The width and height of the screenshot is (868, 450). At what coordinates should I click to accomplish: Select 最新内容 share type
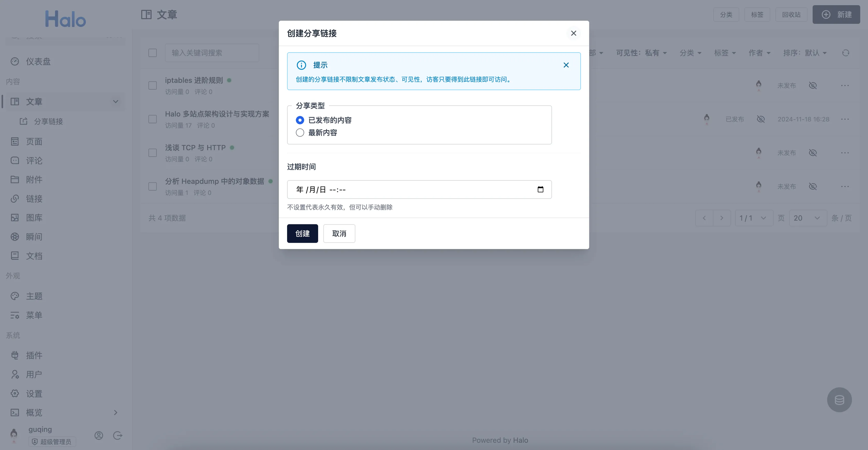[x=300, y=132]
